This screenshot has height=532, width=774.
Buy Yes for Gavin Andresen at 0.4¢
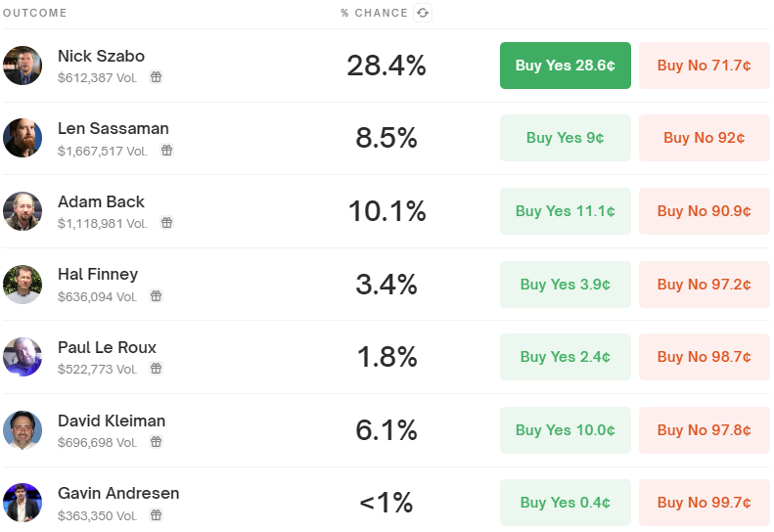point(565,503)
